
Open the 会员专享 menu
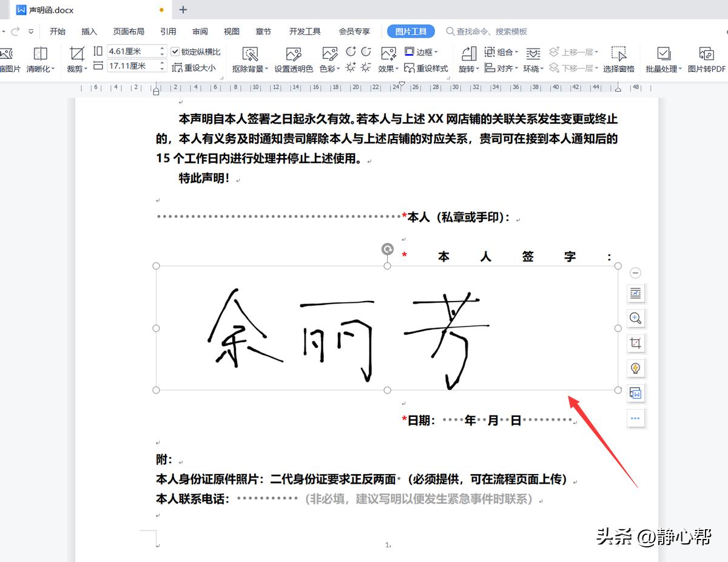coord(354,31)
